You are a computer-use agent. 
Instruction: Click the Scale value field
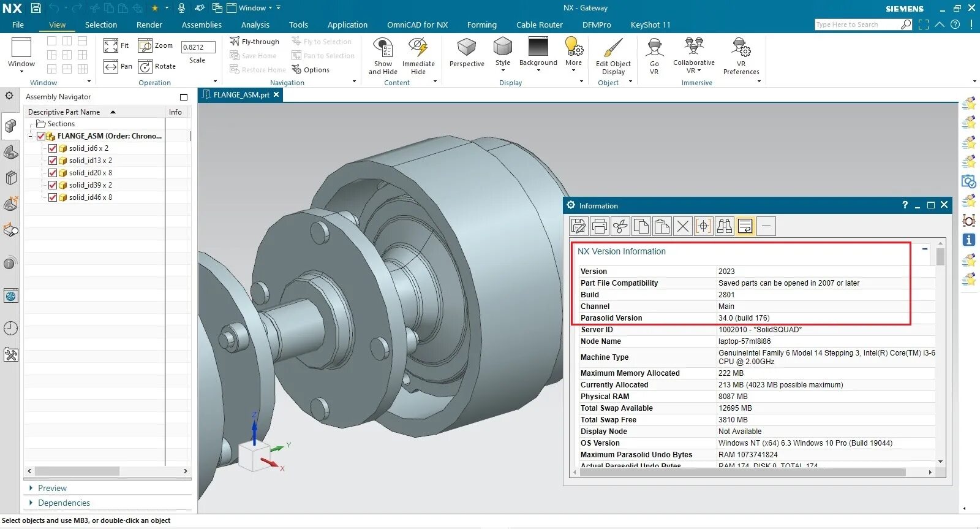coord(198,47)
